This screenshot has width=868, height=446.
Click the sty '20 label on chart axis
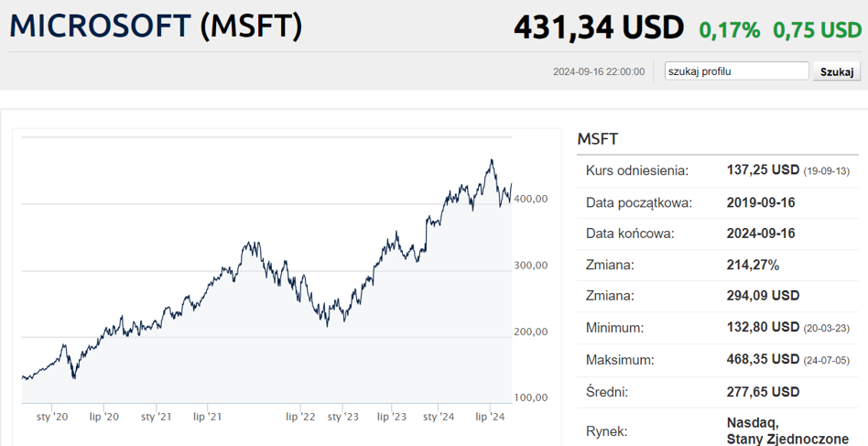coord(52,417)
